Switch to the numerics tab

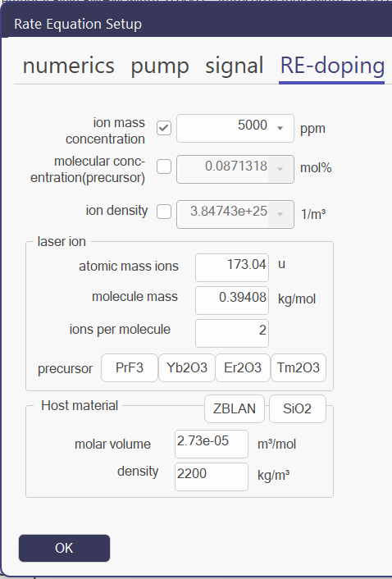click(x=69, y=66)
